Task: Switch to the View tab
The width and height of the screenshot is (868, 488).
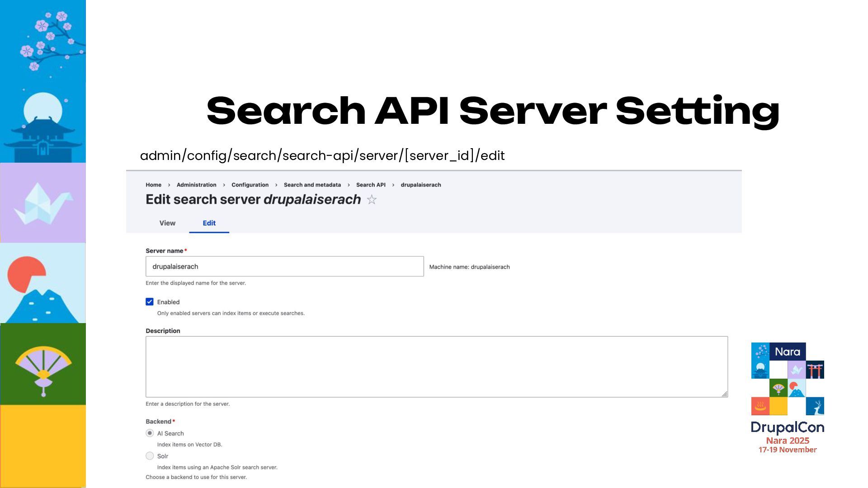Action: [167, 223]
